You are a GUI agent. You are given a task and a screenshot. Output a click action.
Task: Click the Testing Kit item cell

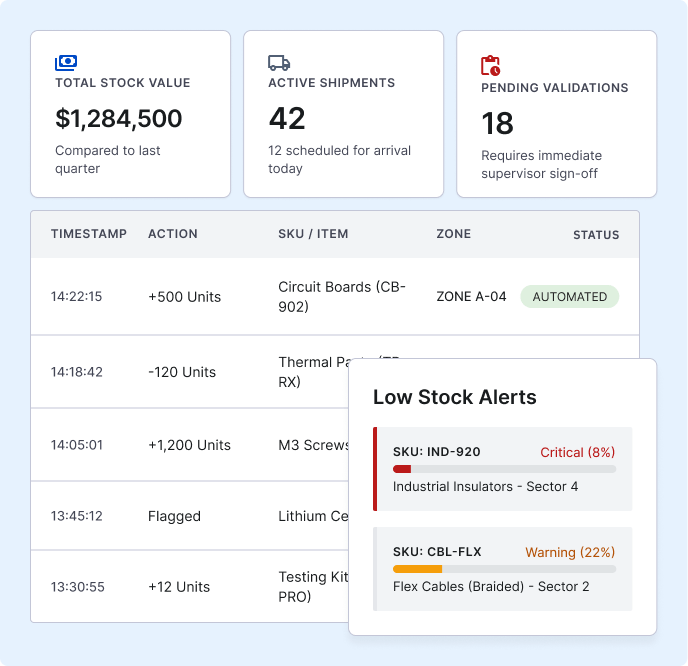coord(313,587)
